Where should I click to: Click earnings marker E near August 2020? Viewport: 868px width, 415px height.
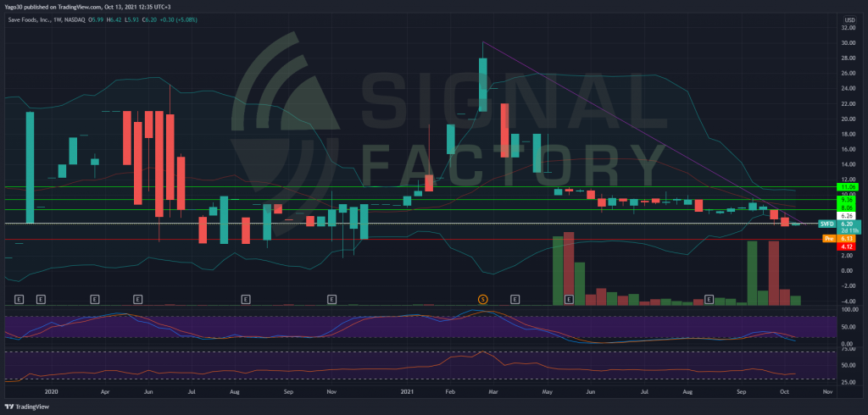pyautogui.click(x=245, y=299)
